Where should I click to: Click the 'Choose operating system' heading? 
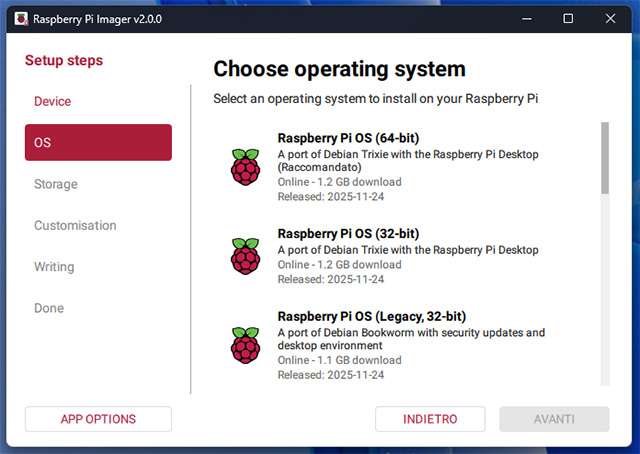point(339,69)
